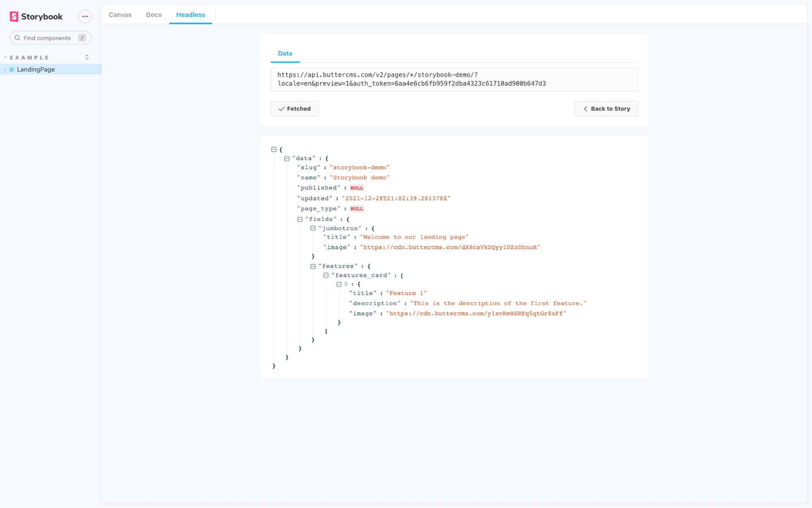The image size is (812, 508).
Task: Collapse the array item 0 node
Action: (x=339, y=284)
